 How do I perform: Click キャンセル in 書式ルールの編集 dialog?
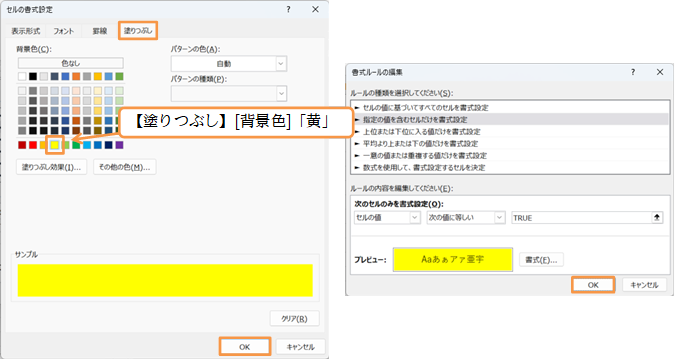[644, 285]
